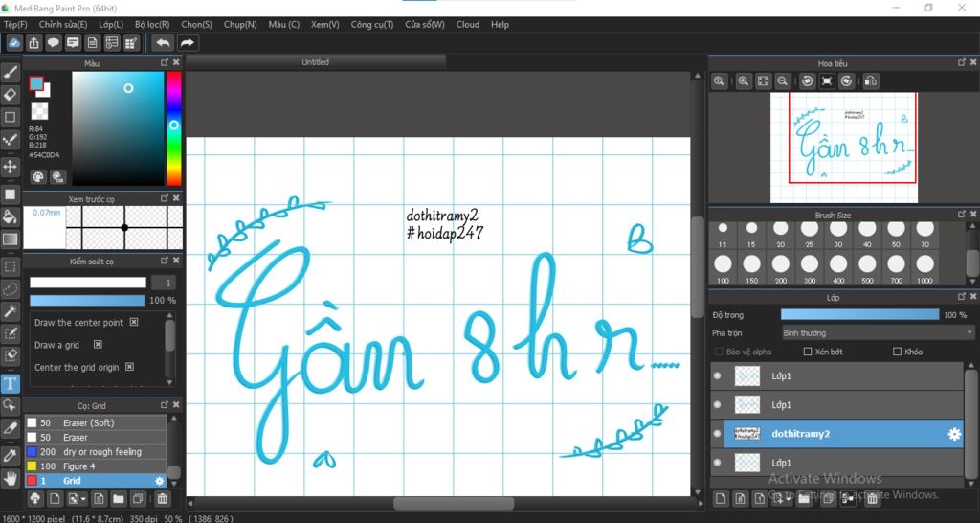Viewport: 980px width, 523px height.
Task: Create a new layer in Lớp panel
Action: (722, 499)
